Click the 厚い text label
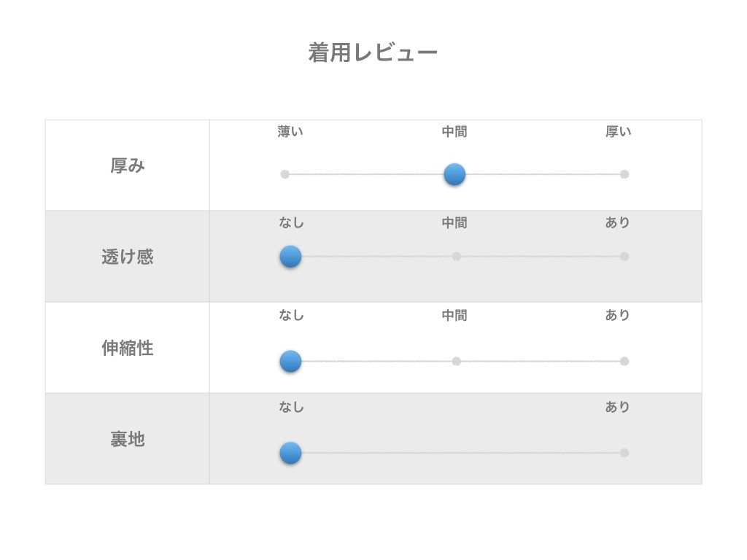 tap(619, 132)
